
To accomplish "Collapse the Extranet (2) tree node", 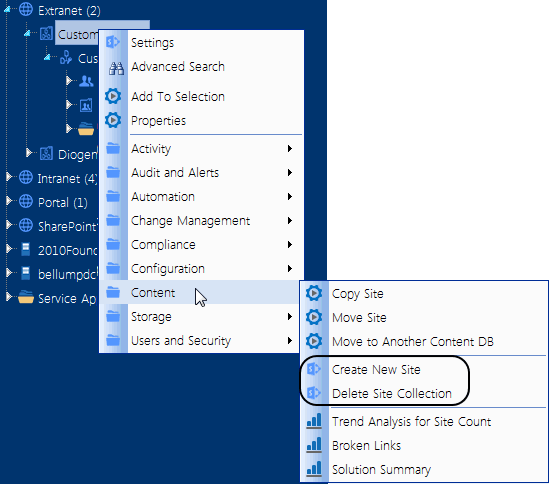I will (7, 9).
